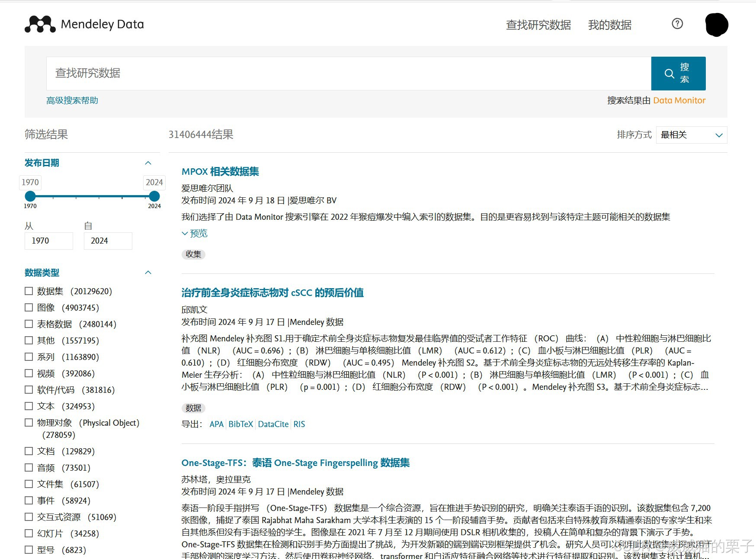Image resolution: width=756 pixels, height=559 pixels.
Task: Click the magnifier search button
Action: coord(678,74)
